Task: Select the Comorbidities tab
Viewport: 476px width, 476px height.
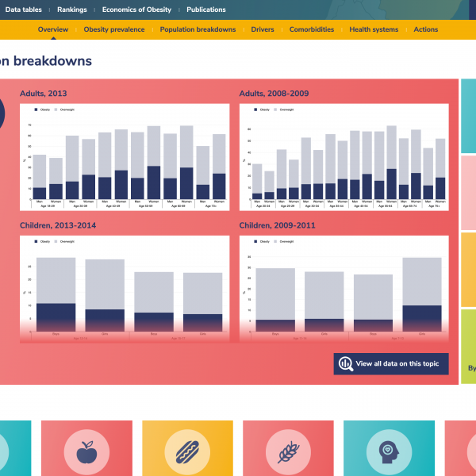Action: point(311,29)
